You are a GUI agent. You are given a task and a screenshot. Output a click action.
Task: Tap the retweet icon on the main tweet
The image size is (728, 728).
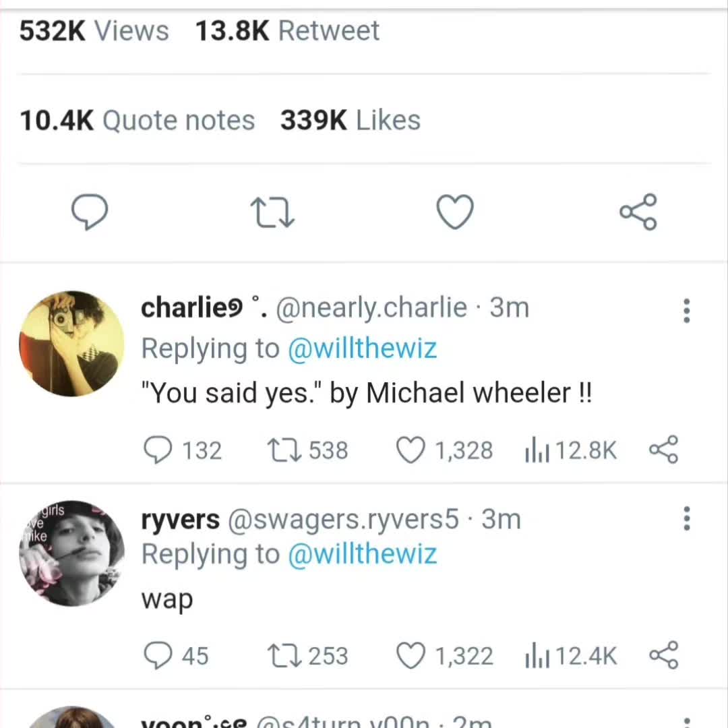pos(272,212)
